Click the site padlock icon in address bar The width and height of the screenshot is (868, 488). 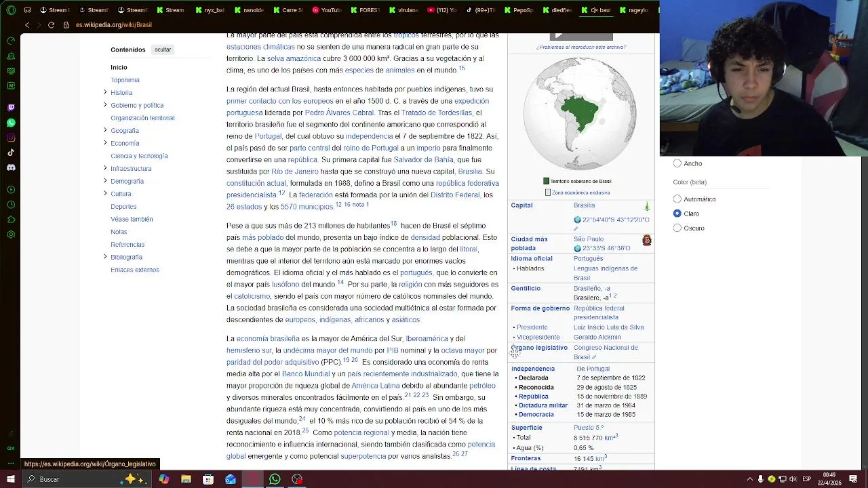point(66,25)
